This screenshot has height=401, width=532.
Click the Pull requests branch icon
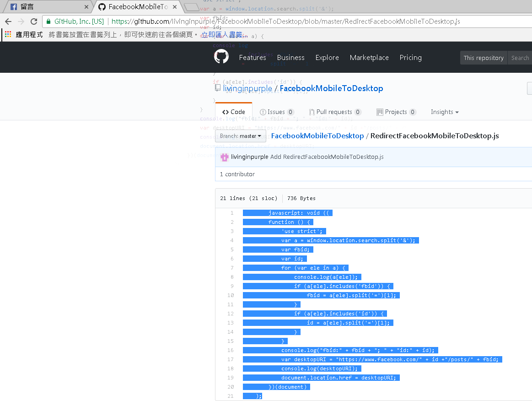(x=312, y=112)
